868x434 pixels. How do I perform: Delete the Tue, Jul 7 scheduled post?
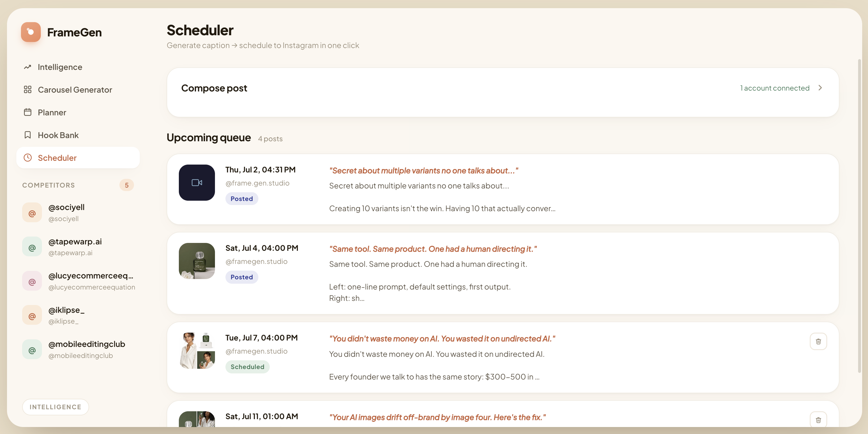click(x=818, y=341)
